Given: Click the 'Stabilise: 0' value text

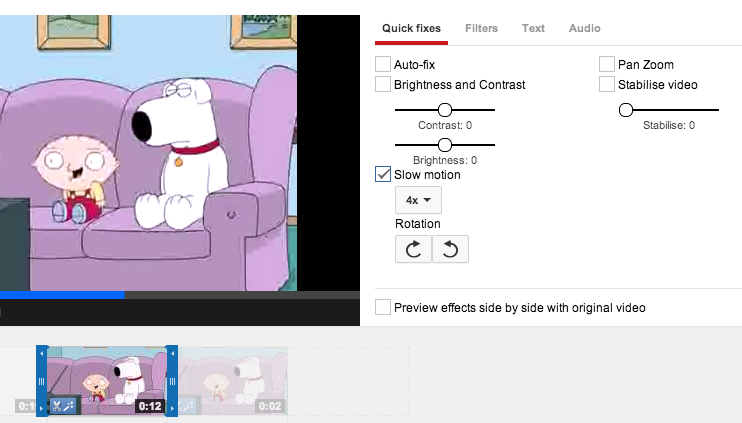Looking at the screenshot, I should (669, 125).
